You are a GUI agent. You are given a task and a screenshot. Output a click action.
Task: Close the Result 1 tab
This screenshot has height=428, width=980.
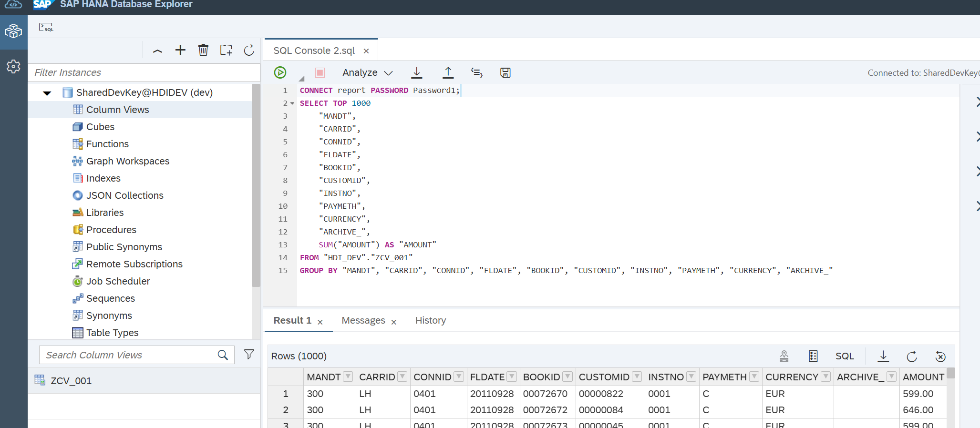pos(320,322)
